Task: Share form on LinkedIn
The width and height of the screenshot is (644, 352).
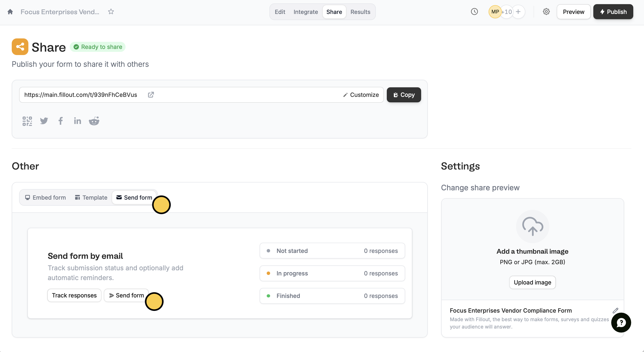Action: pos(77,121)
